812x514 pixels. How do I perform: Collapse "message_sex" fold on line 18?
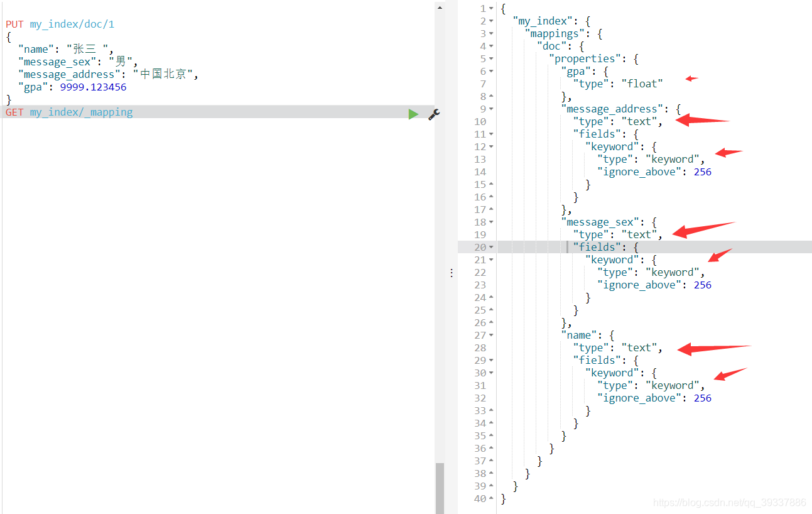click(x=491, y=222)
